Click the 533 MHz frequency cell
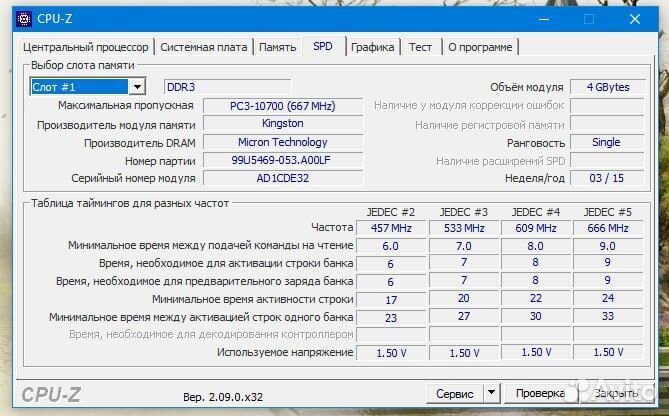Viewport: 669px width, 416px height. pyautogui.click(x=464, y=228)
